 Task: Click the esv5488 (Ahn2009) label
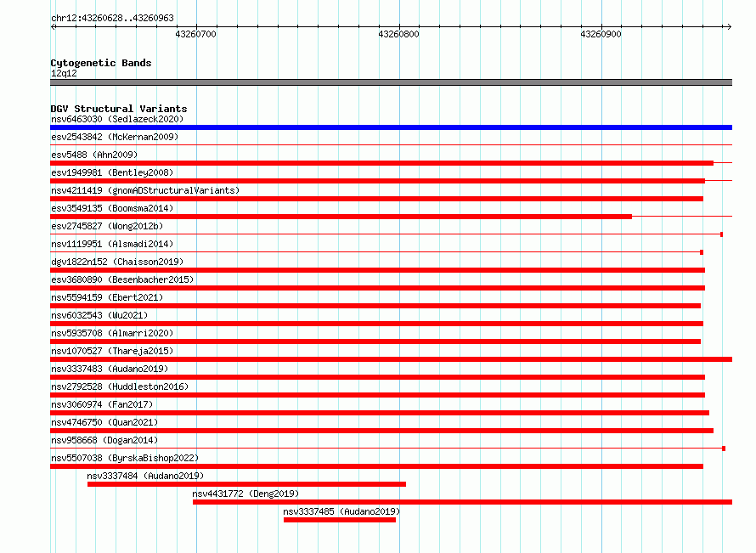[94, 155]
